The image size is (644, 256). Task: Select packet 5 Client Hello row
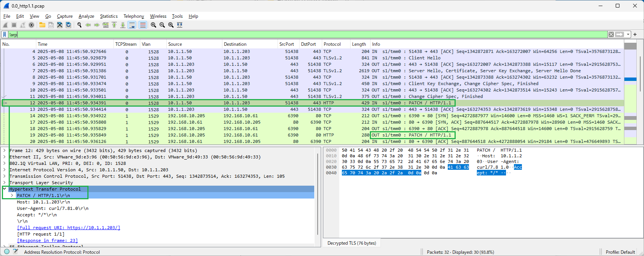point(312,58)
